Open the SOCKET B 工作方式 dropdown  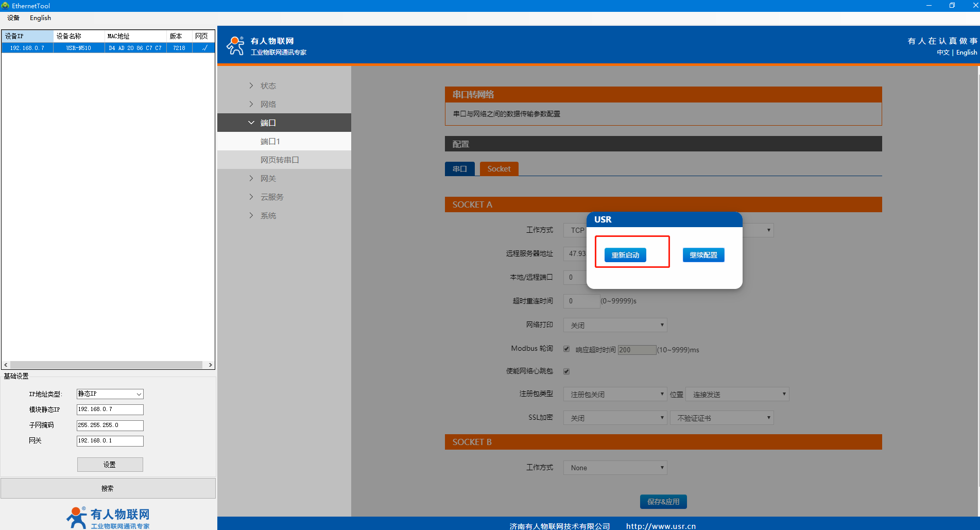[615, 468]
